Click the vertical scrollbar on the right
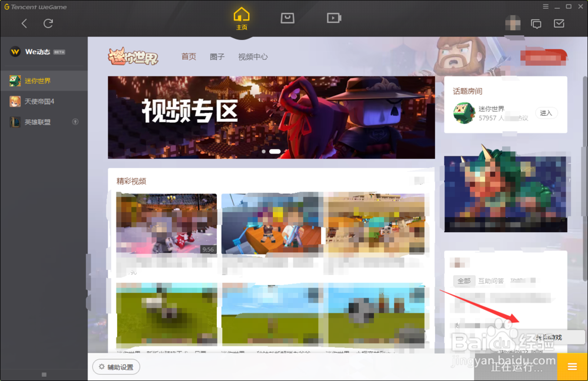The width and height of the screenshot is (588, 381). [585, 178]
